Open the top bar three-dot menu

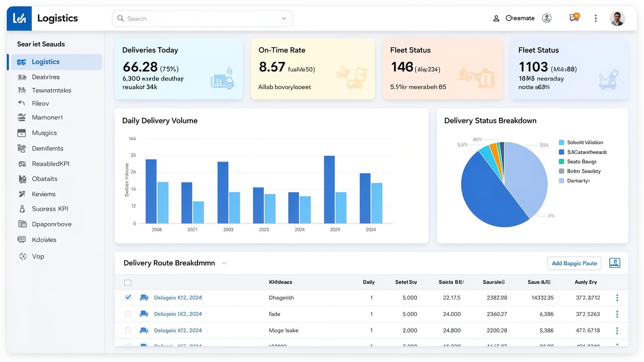[x=596, y=18]
